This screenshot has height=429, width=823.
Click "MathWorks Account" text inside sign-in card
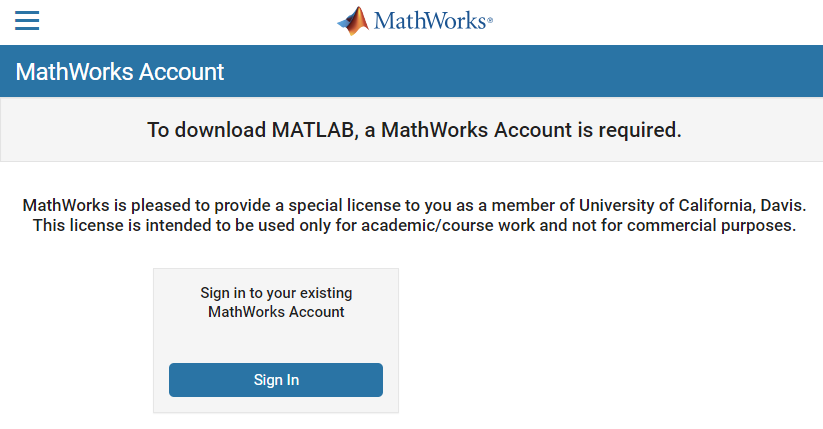point(276,312)
